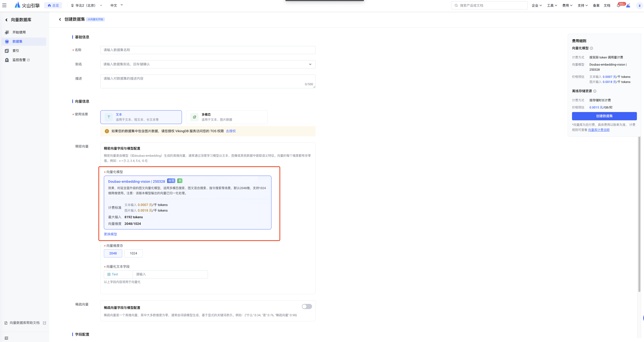Open the hamburger menu at top left

(x=4, y=5)
